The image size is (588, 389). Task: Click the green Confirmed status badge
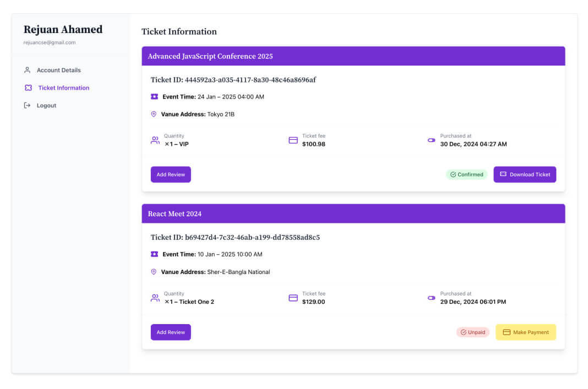(x=466, y=174)
